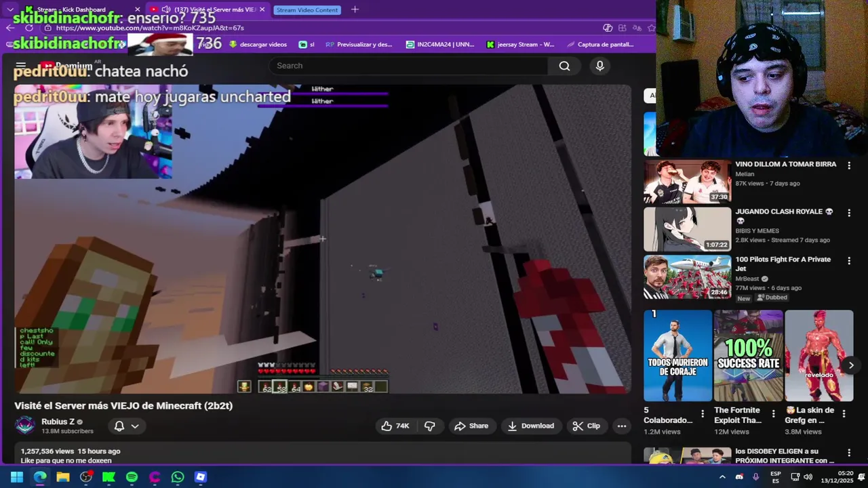868x488 pixels.
Task: Bookmark this page with star icon
Action: tap(651, 28)
